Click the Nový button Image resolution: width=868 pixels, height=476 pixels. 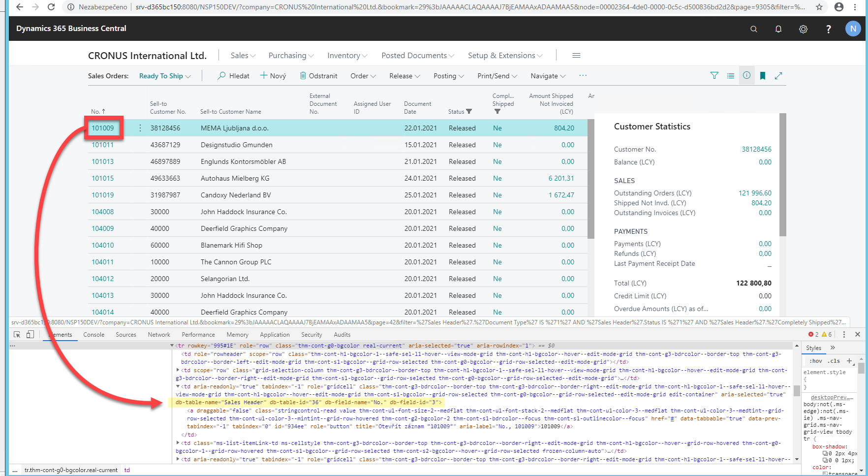(273, 75)
